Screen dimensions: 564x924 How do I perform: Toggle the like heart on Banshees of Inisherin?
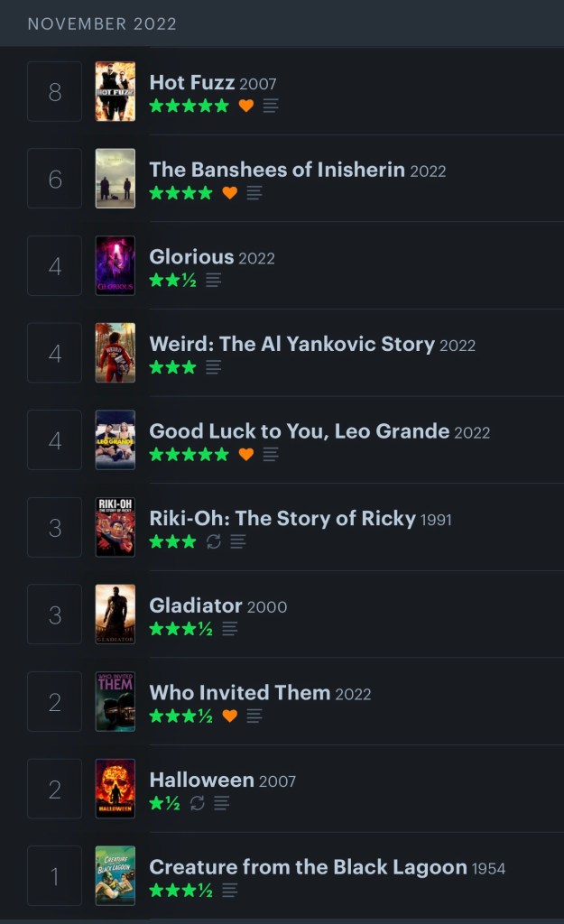point(229,193)
